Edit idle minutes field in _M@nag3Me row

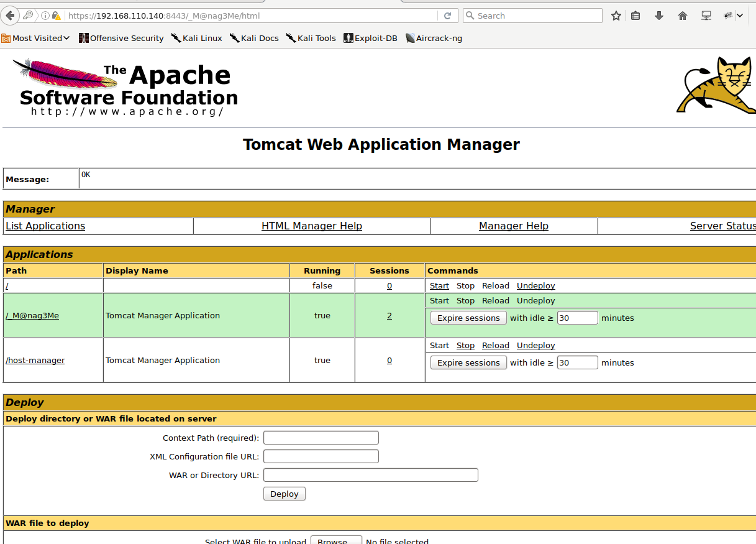tap(577, 318)
